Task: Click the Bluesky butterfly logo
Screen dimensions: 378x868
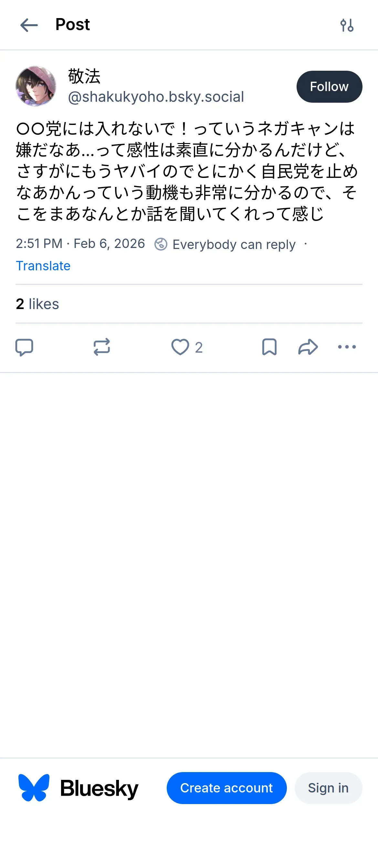Action: [34, 788]
